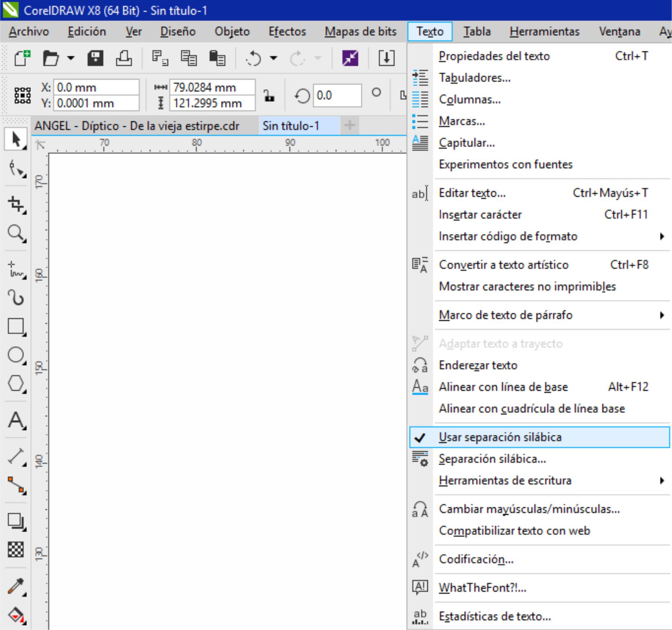Select the Artistic Media tool
Image resolution: width=672 pixels, height=630 pixels.
click(16, 298)
